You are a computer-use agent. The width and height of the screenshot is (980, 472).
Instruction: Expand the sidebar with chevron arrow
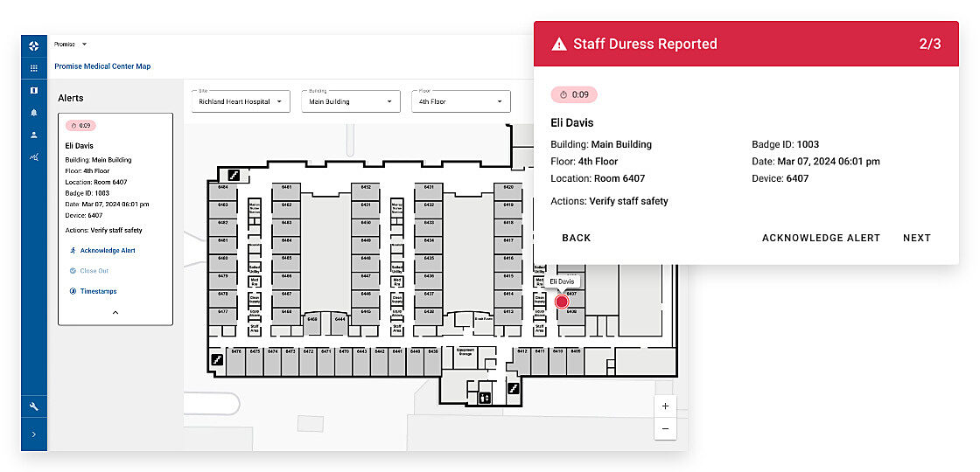[34, 434]
